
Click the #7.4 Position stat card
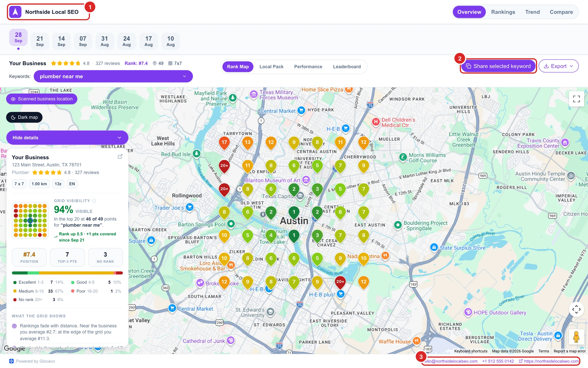point(29,257)
